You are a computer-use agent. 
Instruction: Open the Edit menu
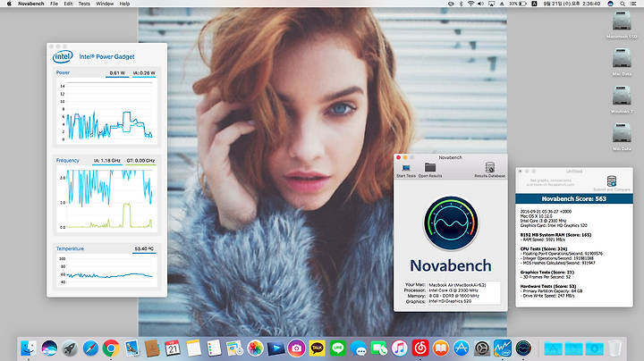pyautogui.click(x=68, y=4)
